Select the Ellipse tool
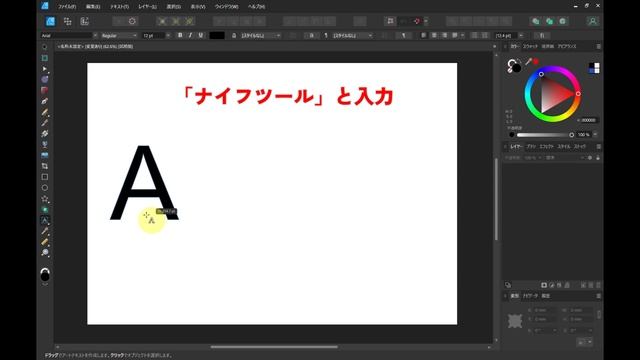This screenshot has width=640, height=360. [x=44, y=188]
